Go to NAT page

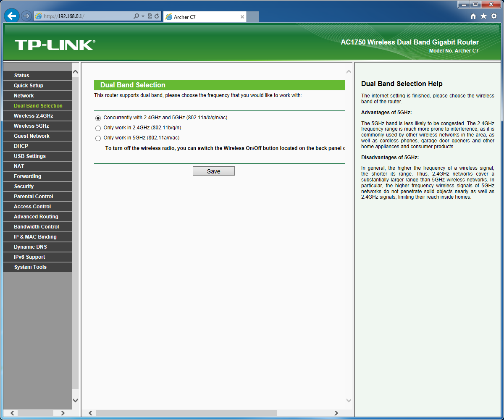tap(37, 166)
